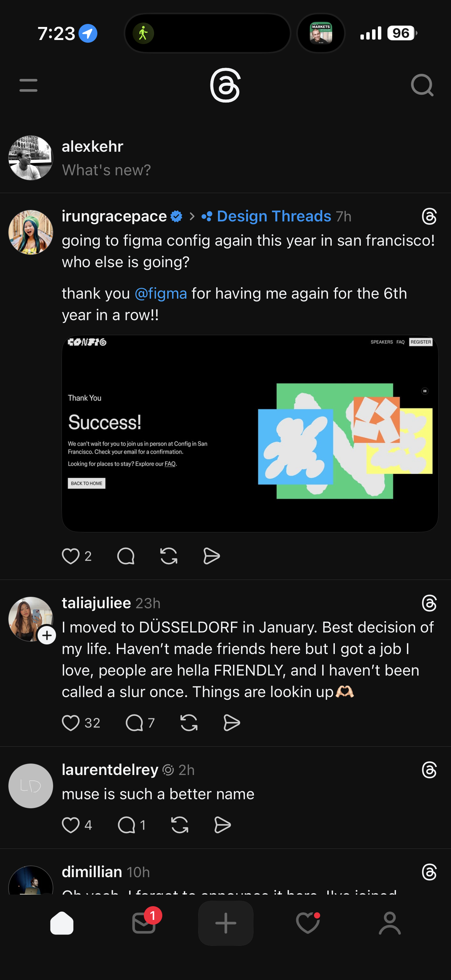Image resolution: width=451 pixels, height=980 pixels.
Task: Open the activity heart tab
Action: 307,923
